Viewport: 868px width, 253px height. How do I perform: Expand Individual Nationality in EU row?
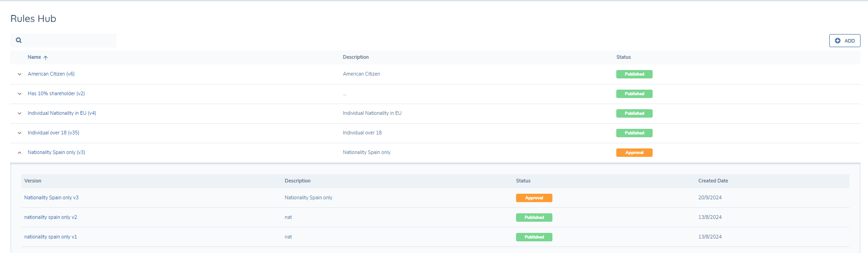pos(20,113)
